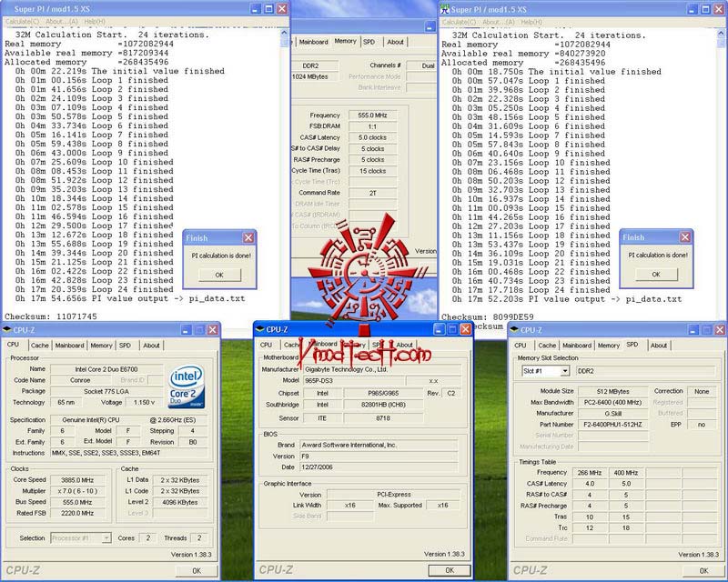Click scroll-up arrow in right Super PI

[721, 34]
